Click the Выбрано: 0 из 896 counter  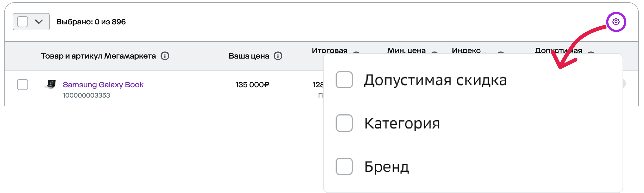click(91, 22)
